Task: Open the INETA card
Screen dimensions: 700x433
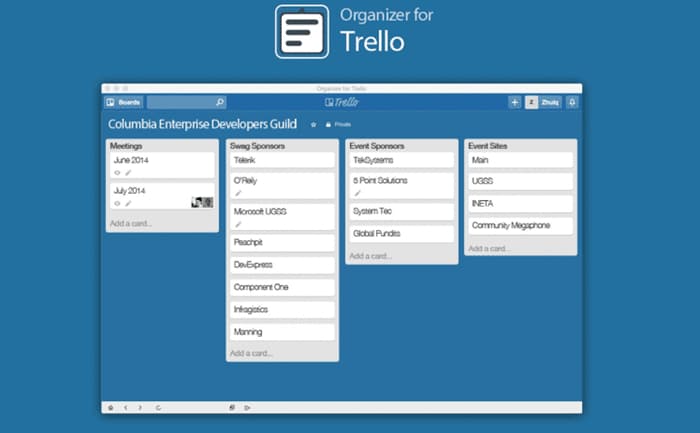Action: click(521, 204)
